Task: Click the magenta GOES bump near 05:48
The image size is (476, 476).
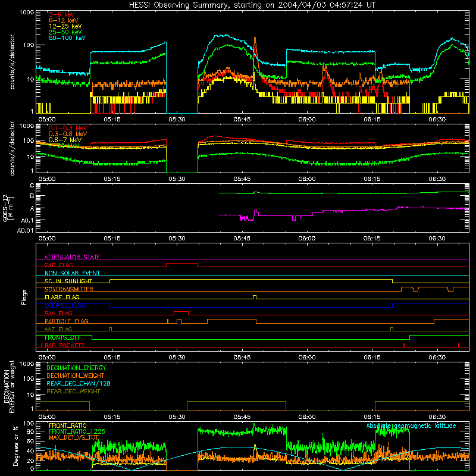Action: coord(256,212)
